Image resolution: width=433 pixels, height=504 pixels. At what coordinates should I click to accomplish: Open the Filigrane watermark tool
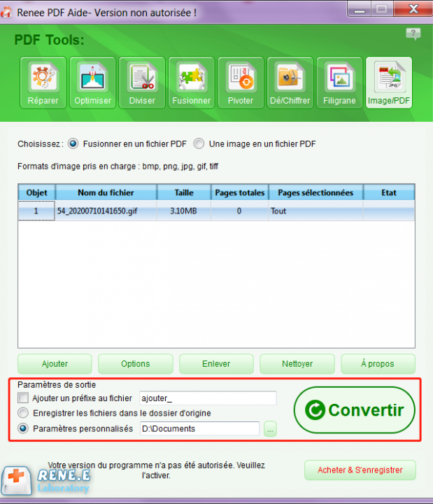pyautogui.click(x=339, y=83)
